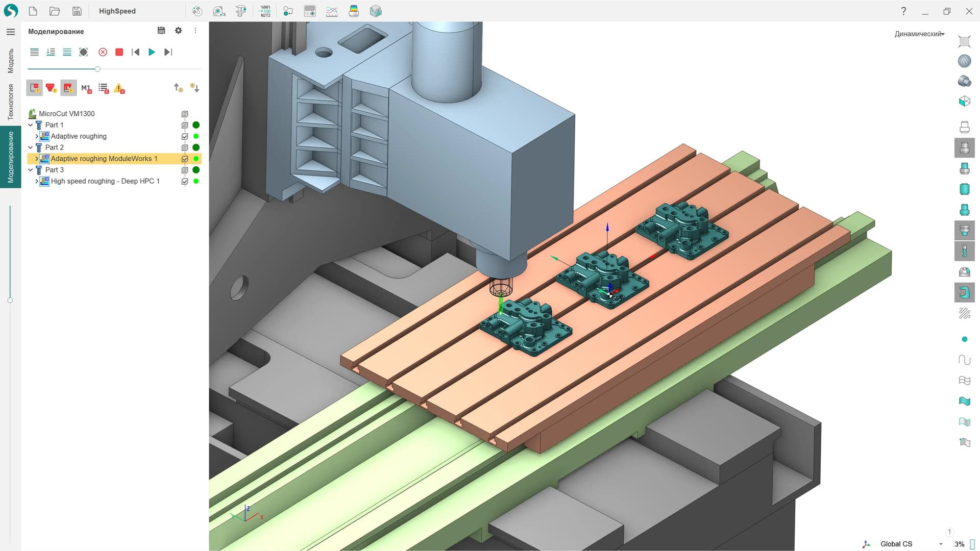Screen dimensions: 980x551
Task: Collapse the Part 1 tree node
Action: (31, 125)
